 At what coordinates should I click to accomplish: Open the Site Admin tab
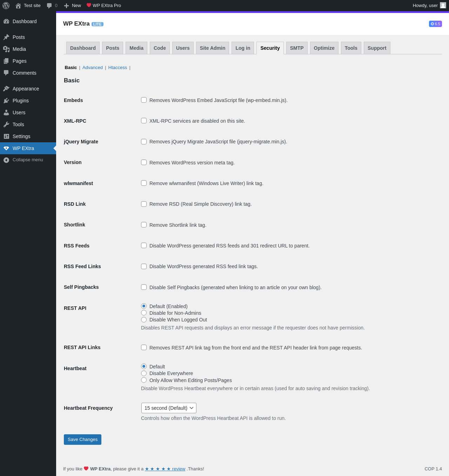[x=213, y=48]
